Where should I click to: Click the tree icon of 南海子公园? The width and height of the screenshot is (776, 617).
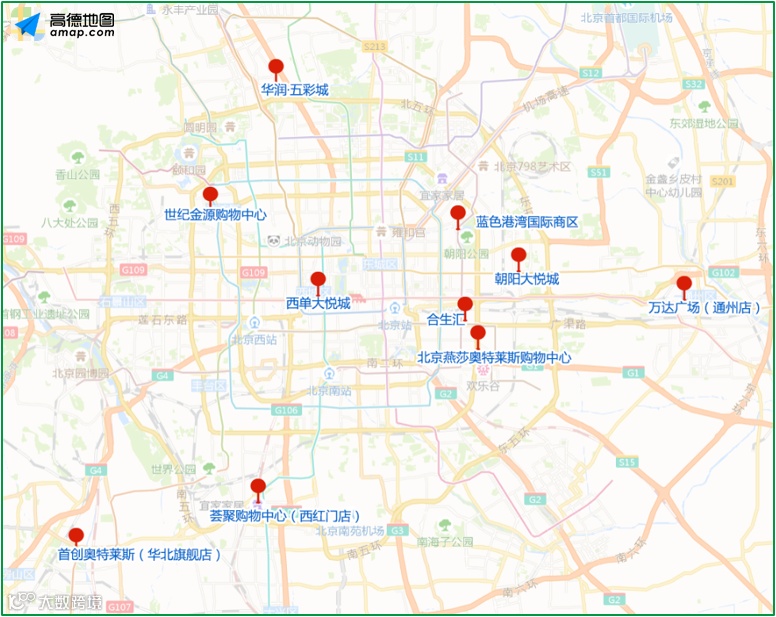coord(444,525)
